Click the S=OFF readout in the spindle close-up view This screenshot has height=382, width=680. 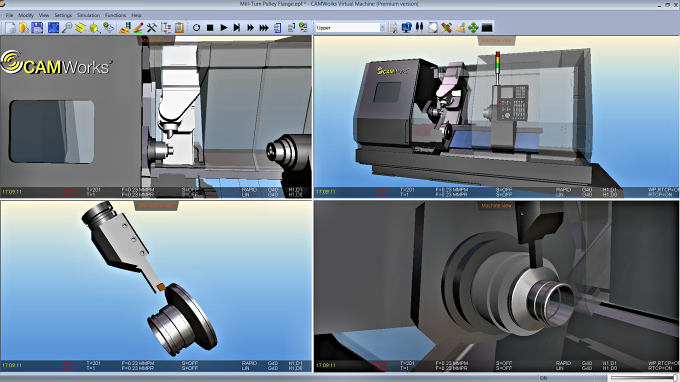click(503, 363)
